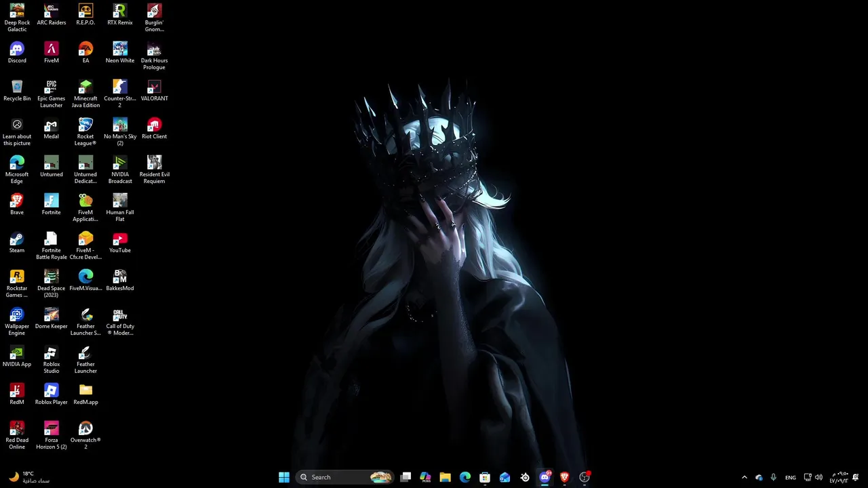Screen dimensions: 868x488
Task: Select the Epic Games Launcher icon
Action: (x=52, y=94)
